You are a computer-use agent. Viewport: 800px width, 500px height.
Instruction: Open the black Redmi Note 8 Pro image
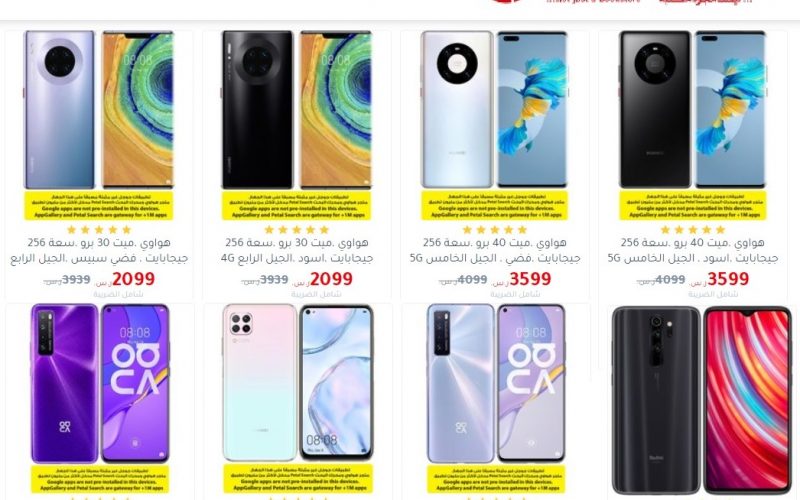click(x=702, y=401)
